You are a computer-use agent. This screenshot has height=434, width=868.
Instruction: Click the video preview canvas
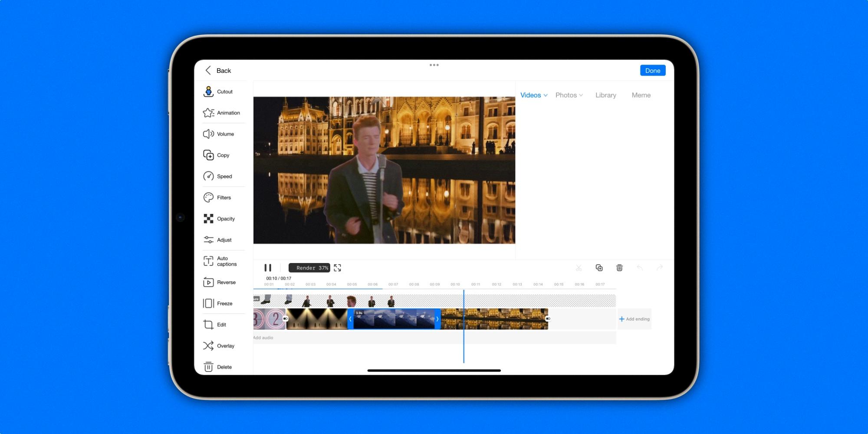point(384,170)
